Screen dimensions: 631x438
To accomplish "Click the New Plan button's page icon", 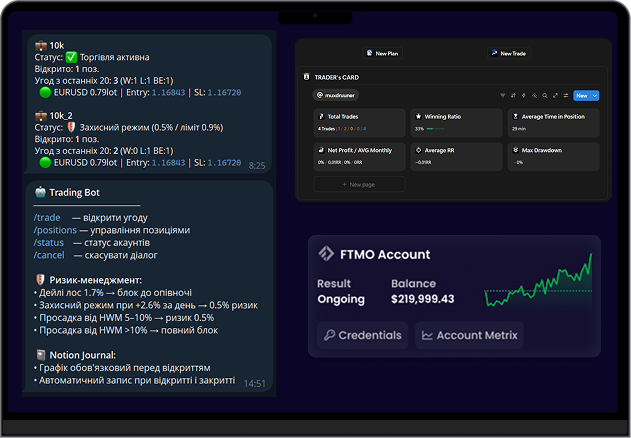I will click(369, 53).
